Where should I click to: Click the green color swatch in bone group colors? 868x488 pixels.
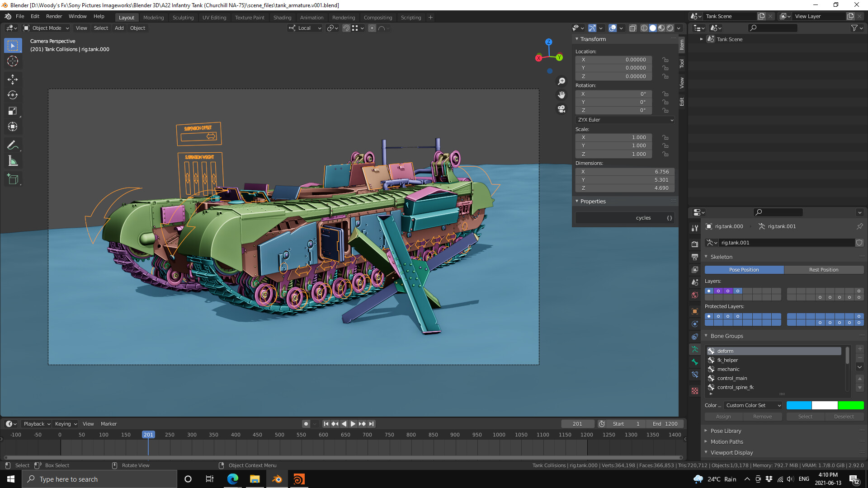click(852, 405)
